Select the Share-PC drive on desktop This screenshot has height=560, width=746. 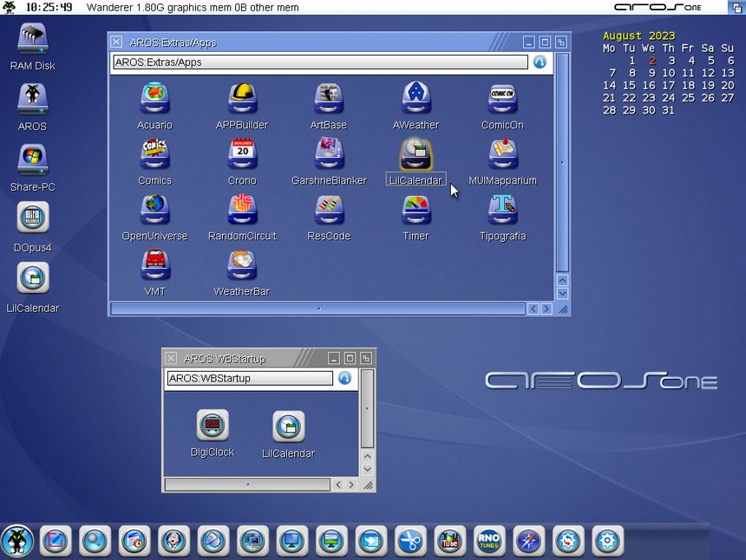(x=33, y=160)
